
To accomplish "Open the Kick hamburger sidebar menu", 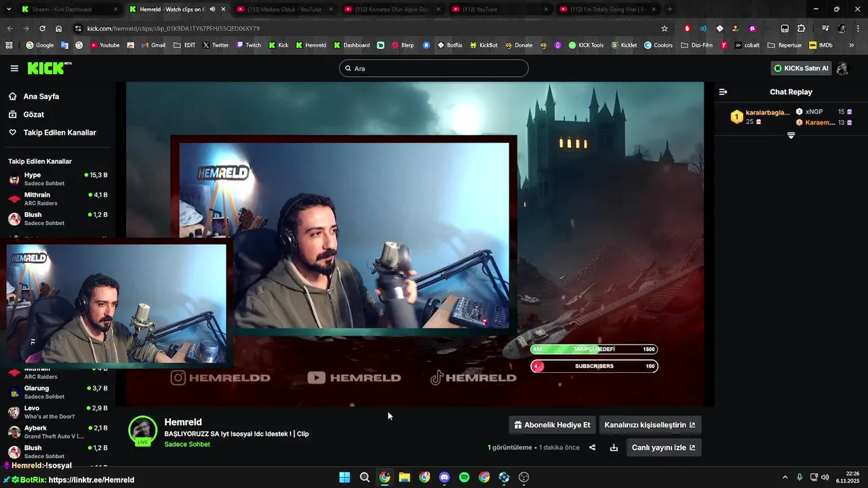I will coord(14,68).
